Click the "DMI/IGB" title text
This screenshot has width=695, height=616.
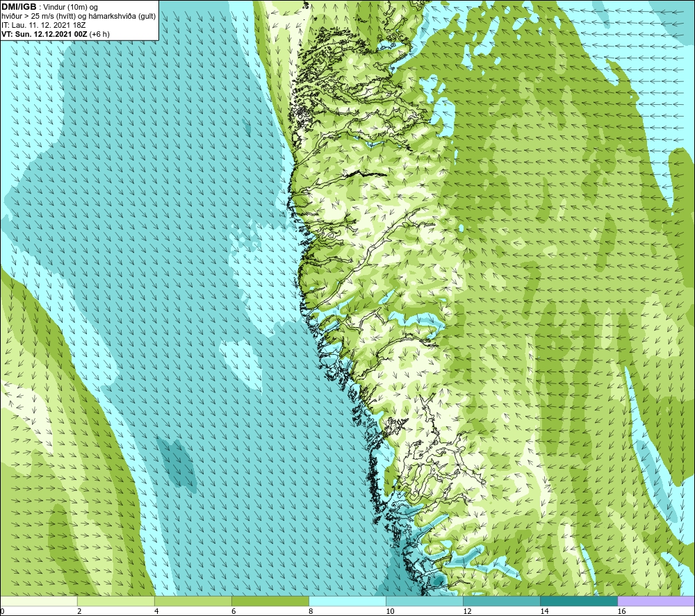(19, 7)
